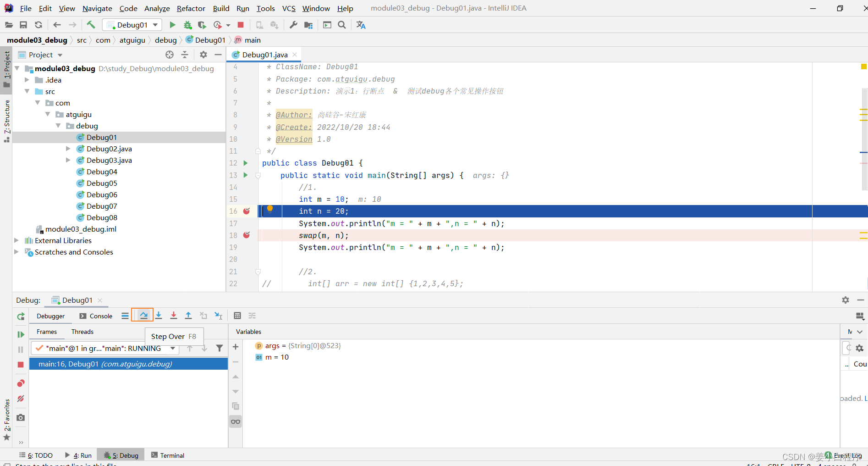Open the main thread selector dropdown

tap(104, 348)
